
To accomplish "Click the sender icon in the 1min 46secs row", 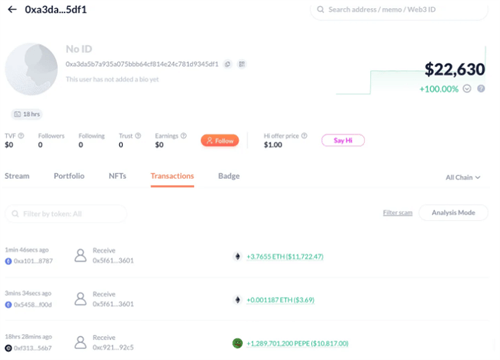I will coord(80,256).
